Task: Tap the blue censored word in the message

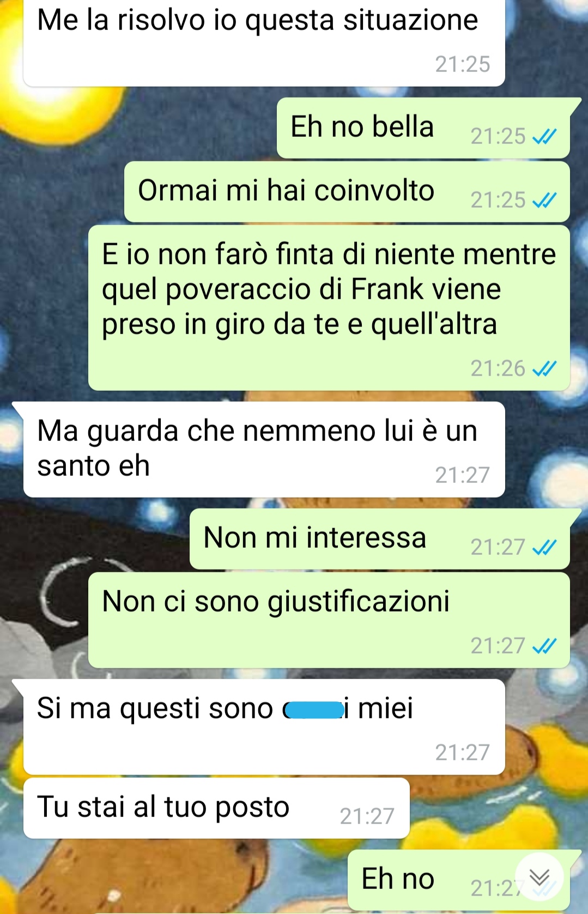Action: pos(313,710)
